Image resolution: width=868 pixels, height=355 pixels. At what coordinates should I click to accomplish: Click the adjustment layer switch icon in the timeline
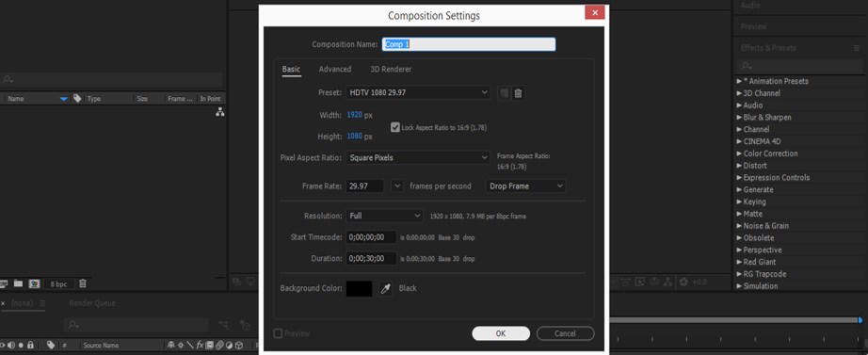click(229, 345)
